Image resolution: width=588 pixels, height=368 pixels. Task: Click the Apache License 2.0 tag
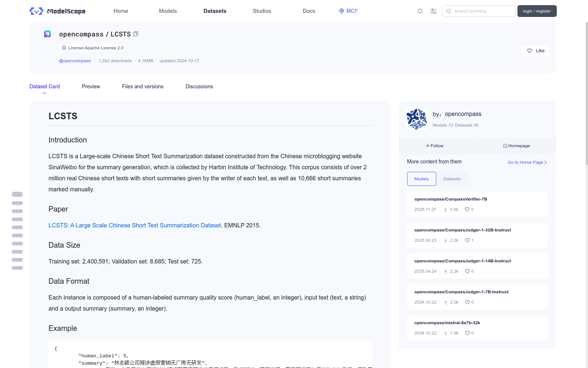(x=92, y=48)
